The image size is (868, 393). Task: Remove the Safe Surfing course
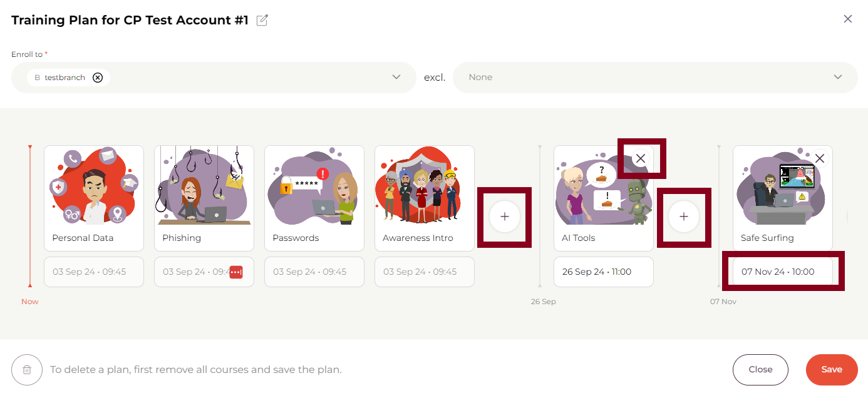819,158
